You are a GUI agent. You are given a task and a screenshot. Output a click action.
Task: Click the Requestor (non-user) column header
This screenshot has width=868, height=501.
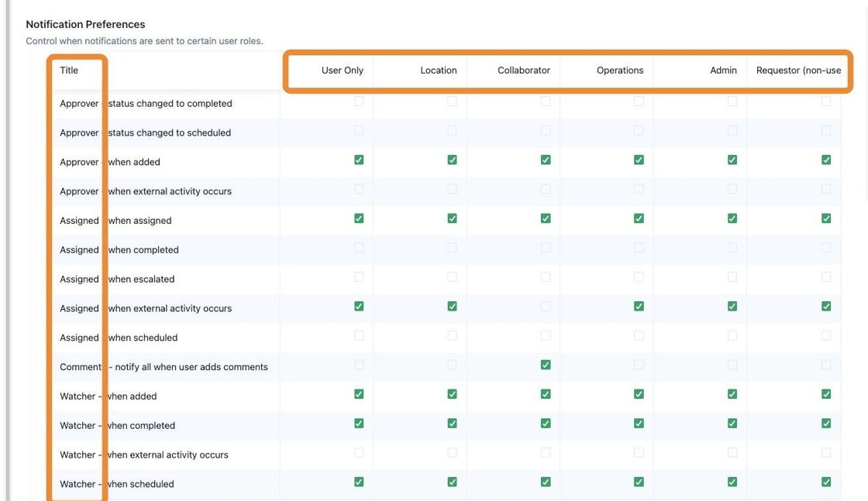tap(798, 70)
